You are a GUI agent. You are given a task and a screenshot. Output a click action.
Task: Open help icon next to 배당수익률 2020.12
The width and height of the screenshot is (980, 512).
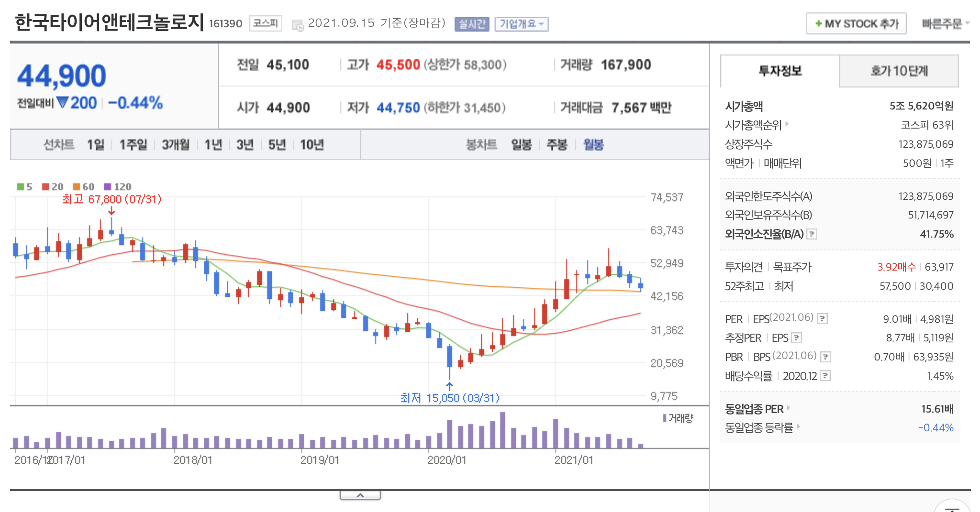point(825,376)
